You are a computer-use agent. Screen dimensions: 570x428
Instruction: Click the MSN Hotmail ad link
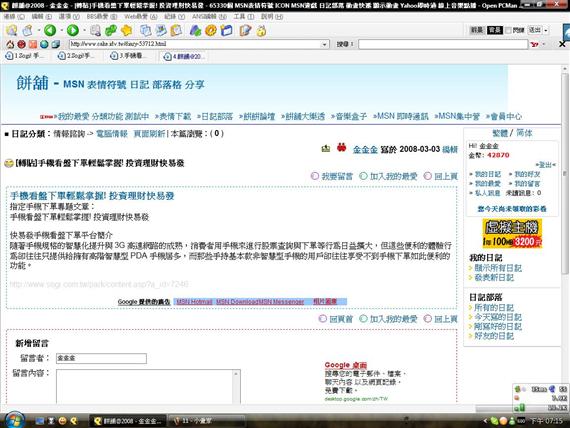pyautogui.click(x=194, y=302)
